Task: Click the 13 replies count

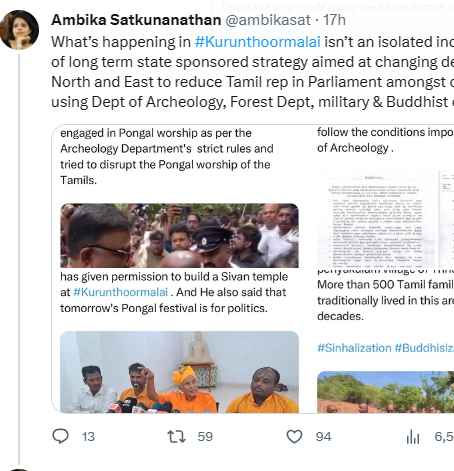Action: 88,437
